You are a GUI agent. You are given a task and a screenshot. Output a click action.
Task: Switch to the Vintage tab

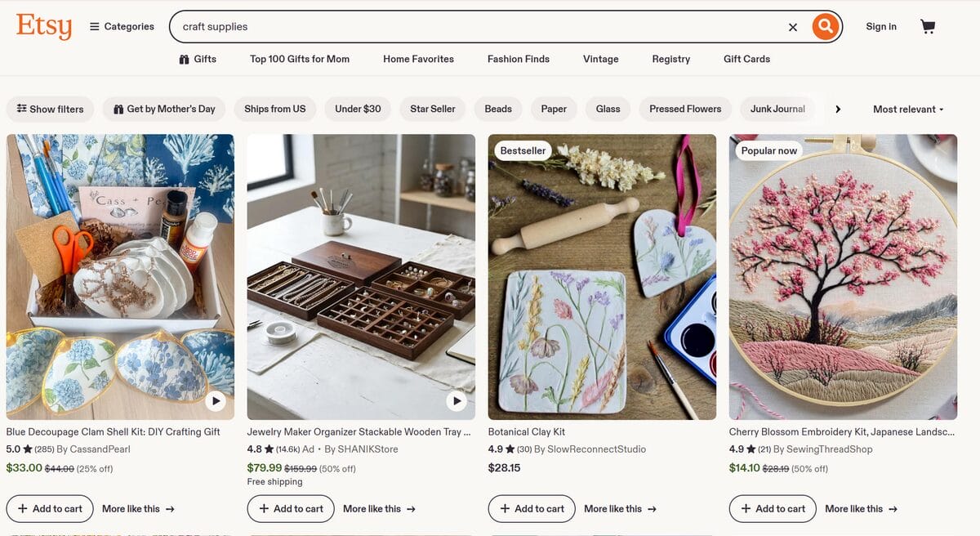point(600,59)
